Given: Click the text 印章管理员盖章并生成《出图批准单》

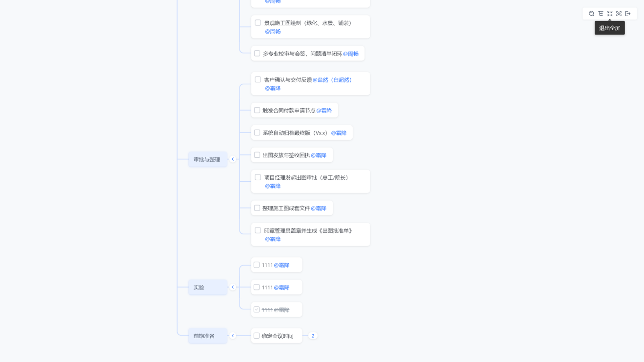Looking at the screenshot, I should click(x=308, y=231).
